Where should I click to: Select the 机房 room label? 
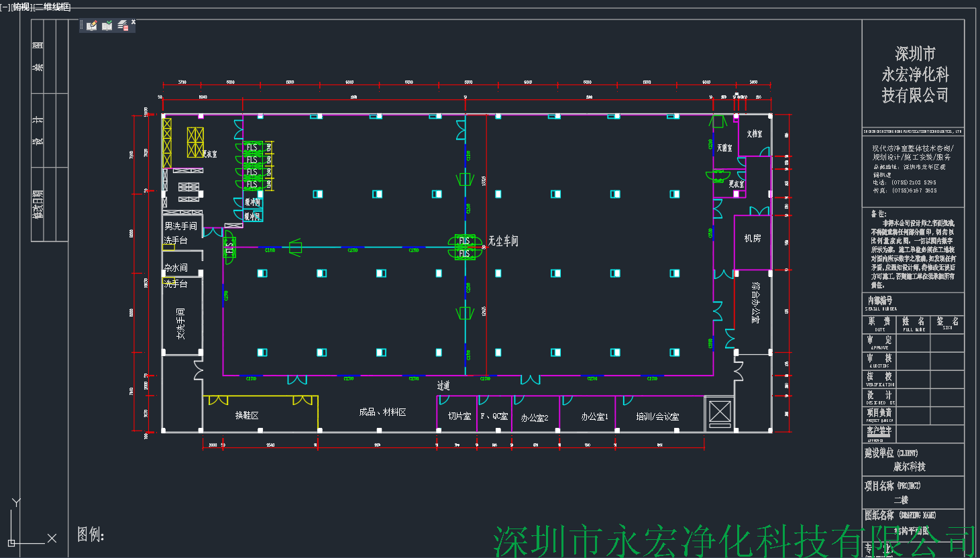tap(753, 238)
